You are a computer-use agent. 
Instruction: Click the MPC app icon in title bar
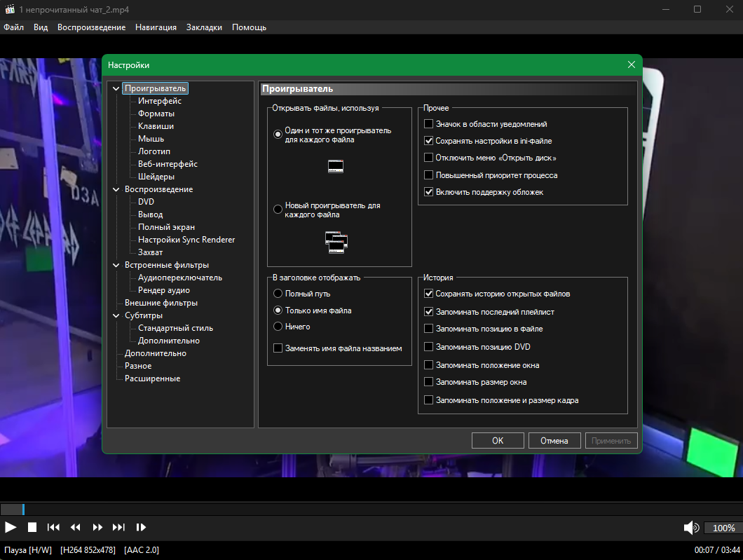(10, 9)
